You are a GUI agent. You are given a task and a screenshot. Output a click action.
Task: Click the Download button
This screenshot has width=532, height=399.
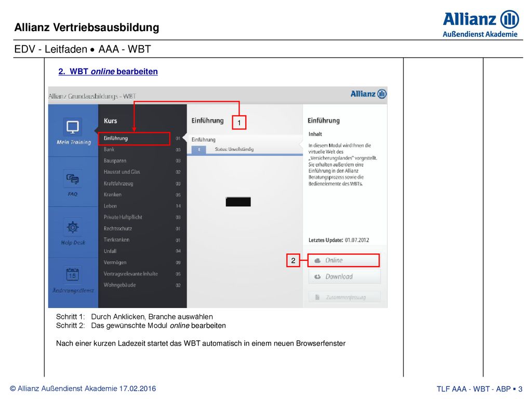click(x=344, y=276)
